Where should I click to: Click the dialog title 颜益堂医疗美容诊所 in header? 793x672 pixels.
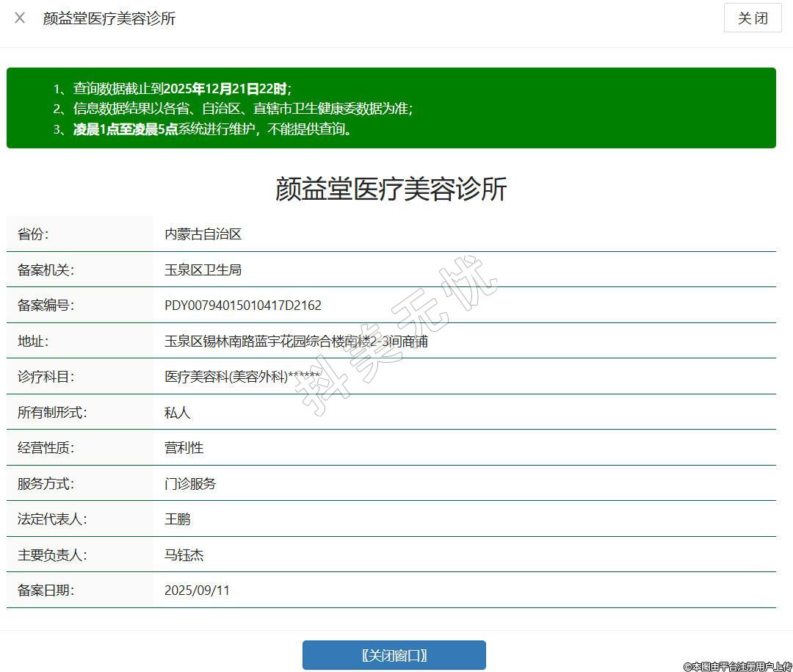109,18
